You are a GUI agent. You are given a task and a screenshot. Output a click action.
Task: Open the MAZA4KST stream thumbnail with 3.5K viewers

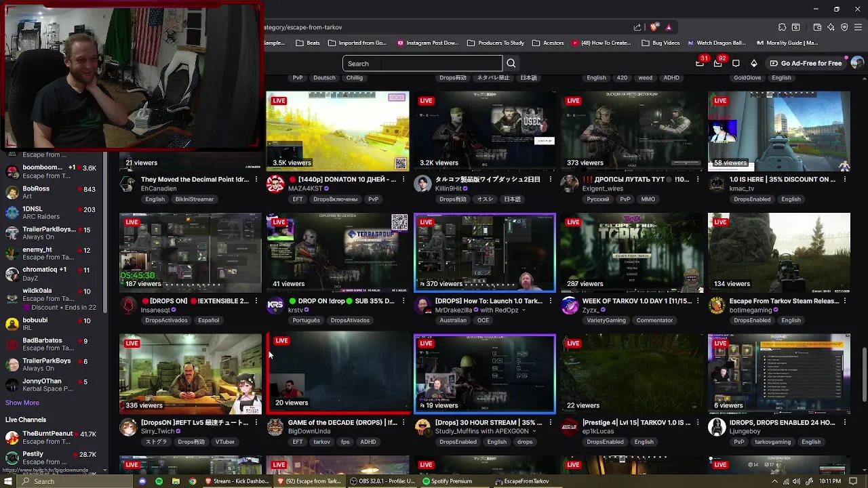tap(338, 131)
